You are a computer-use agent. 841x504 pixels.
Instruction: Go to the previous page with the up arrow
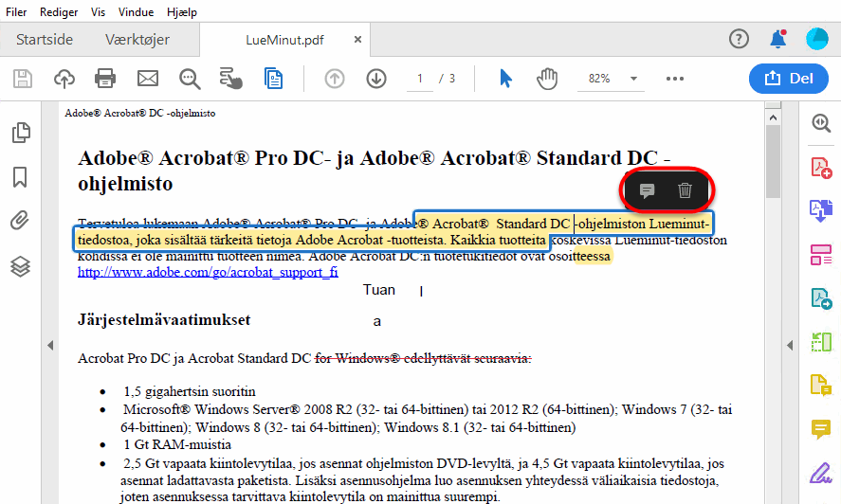click(335, 79)
